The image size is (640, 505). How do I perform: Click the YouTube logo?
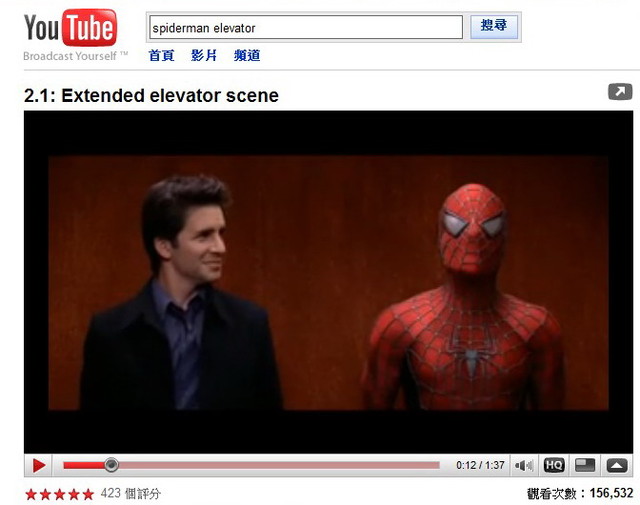70,27
